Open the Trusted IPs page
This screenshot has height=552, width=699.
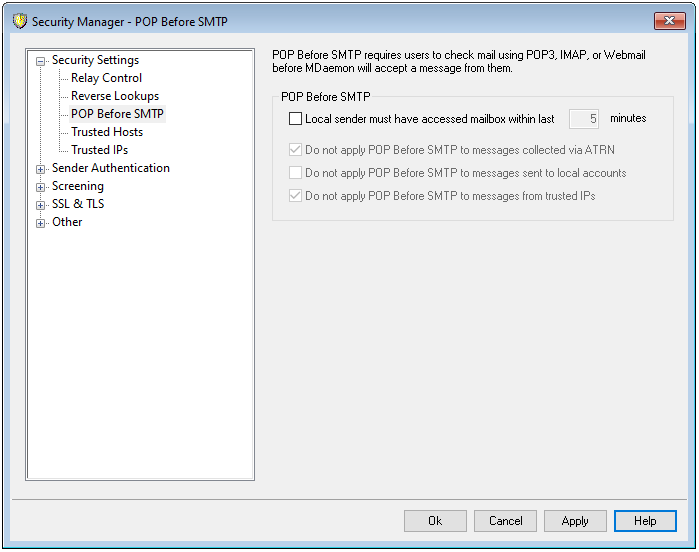pos(99,150)
